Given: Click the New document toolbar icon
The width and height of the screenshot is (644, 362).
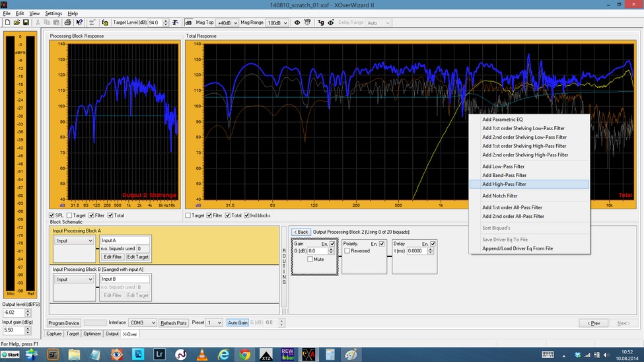Looking at the screenshot, I should click(x=7, y=22).
